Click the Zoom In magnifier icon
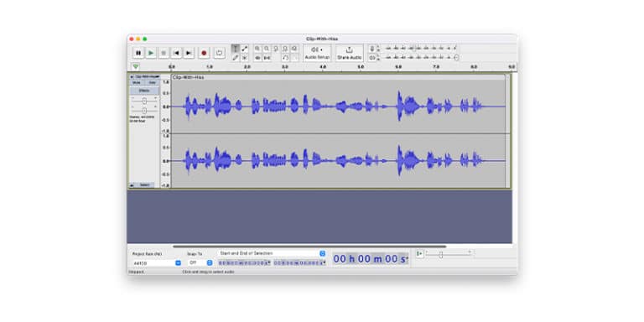Image resolution: width=644 pixels, height=322 pixels. coord(257,49)
